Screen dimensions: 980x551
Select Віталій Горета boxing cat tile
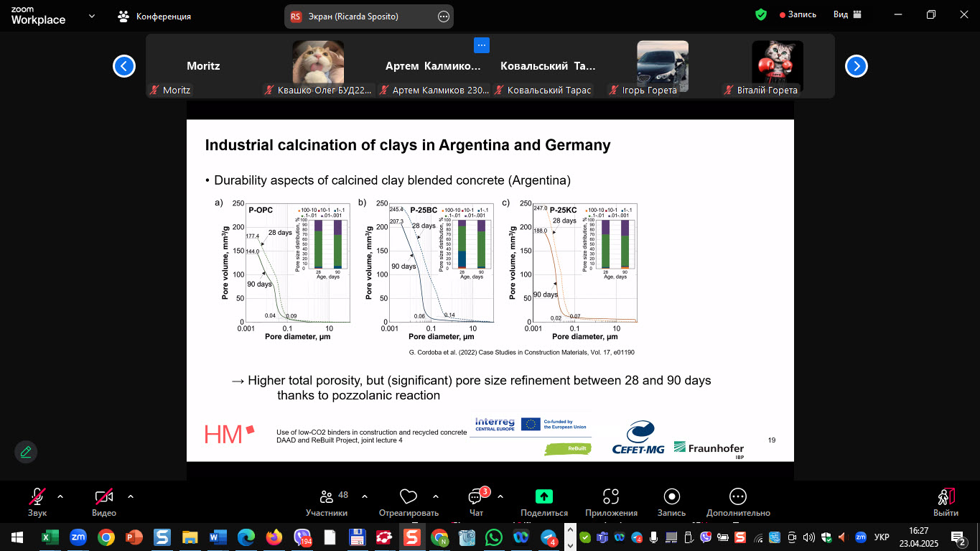pos(778,66)
